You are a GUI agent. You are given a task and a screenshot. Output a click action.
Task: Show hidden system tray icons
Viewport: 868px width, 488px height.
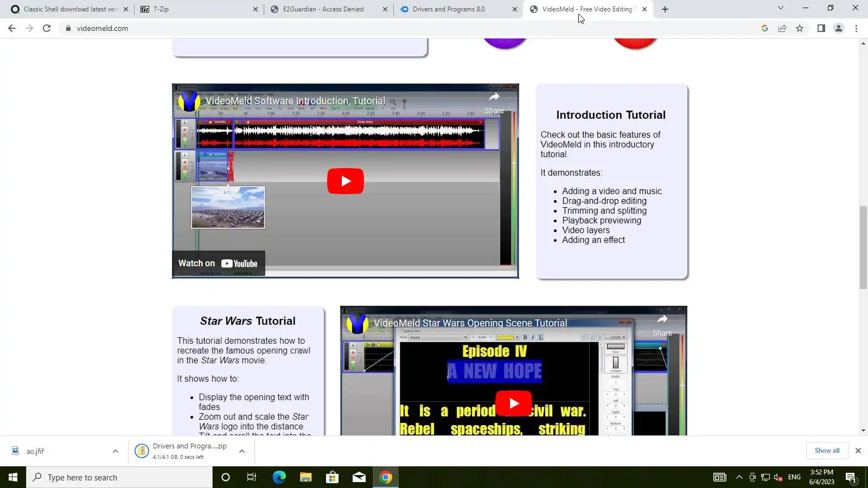click(x=739, y=477)
